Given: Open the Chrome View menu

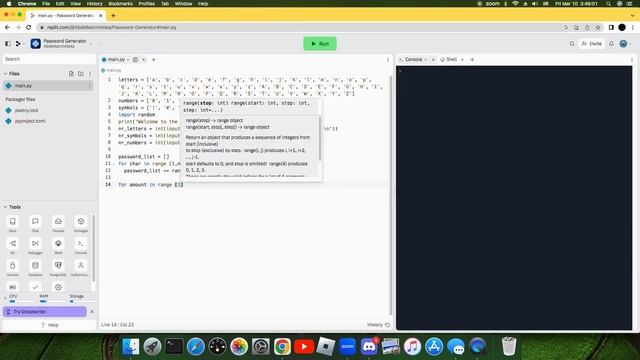Looking at the screenshot, I should click(x=76, y=3).
